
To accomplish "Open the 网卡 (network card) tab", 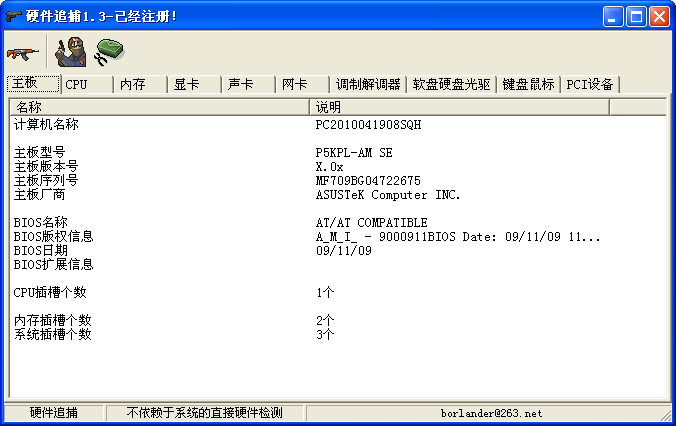I will (294, 85).
